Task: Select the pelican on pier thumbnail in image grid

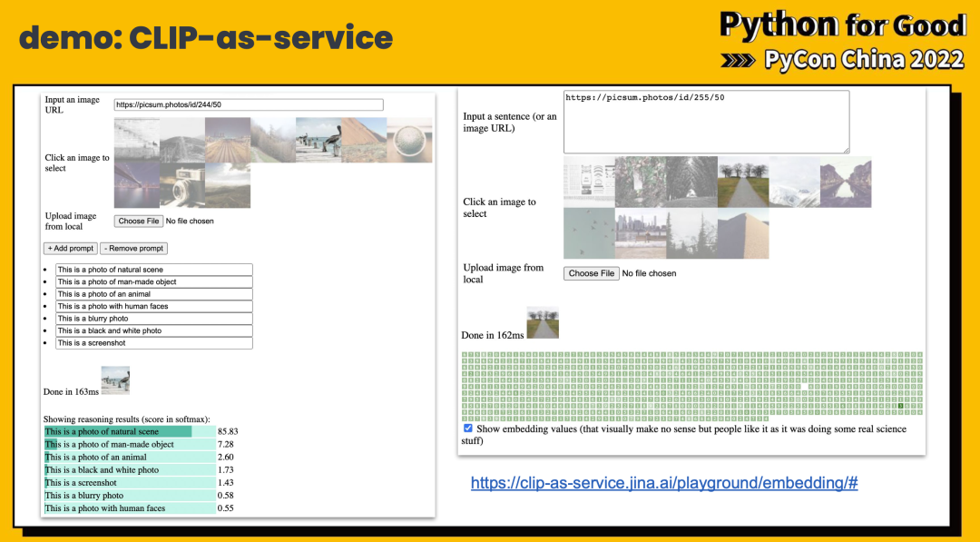Action: [x=318, y=140]
